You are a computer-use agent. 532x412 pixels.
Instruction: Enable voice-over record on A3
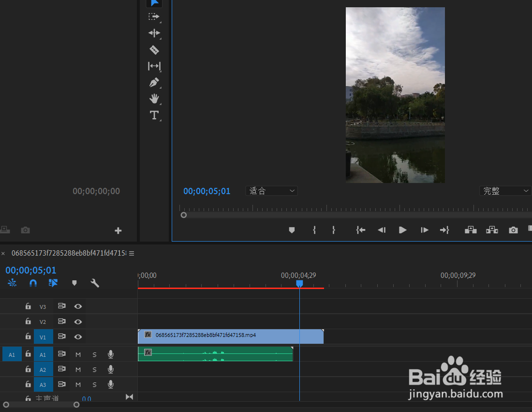[x=111, y=384]
